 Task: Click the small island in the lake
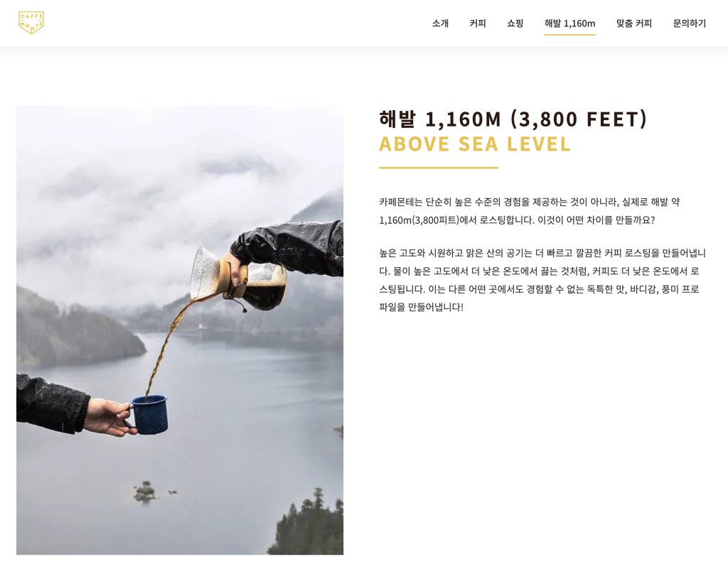[x=145, y=491]
